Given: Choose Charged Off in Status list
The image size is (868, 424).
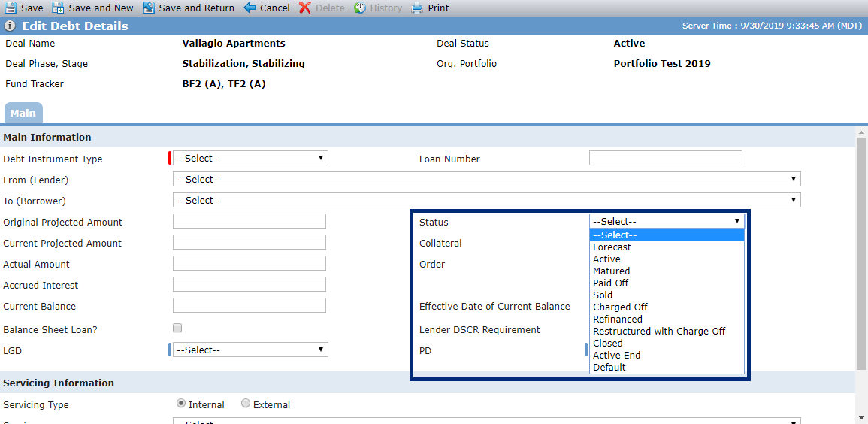Looking at the screenshot, I should 667,307.
